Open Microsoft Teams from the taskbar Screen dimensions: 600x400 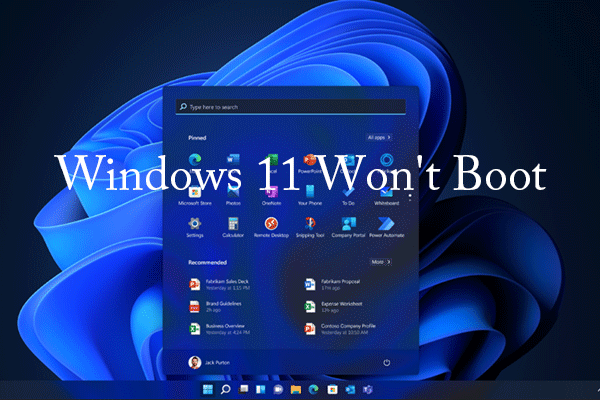pyautogui.click(x=368, y=390)
